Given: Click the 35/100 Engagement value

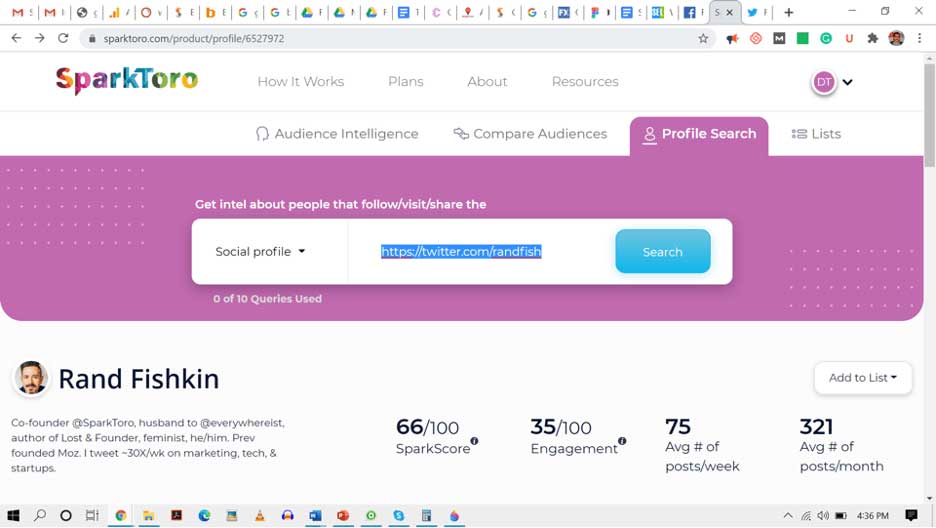Looking at the screenshot, I should [x=561, y=427].
